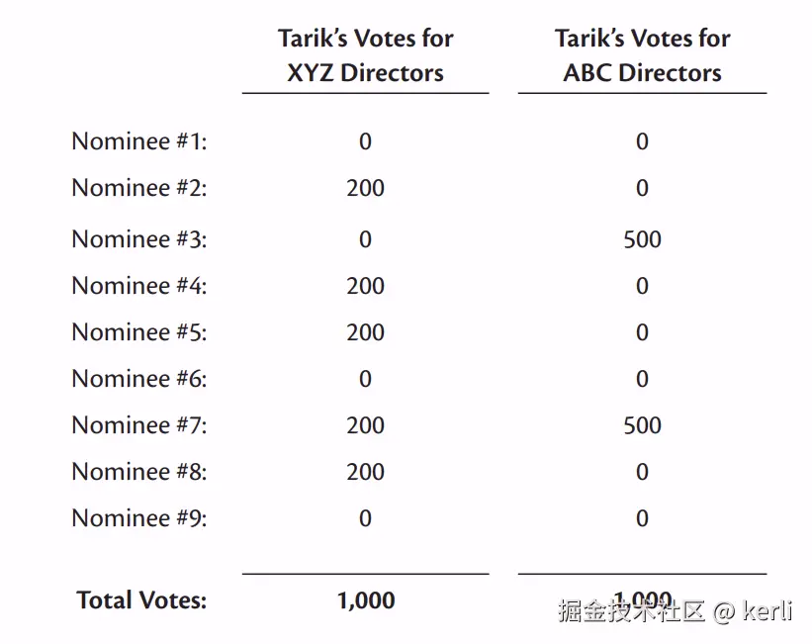Select the Nominee #7 label
Image resolution: width=812 pixels, height=644 pixels.
tap(139, 424)
